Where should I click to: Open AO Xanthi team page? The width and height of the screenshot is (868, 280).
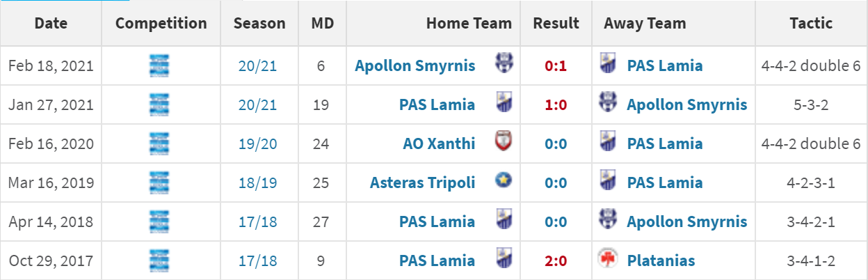coord(439,143)
